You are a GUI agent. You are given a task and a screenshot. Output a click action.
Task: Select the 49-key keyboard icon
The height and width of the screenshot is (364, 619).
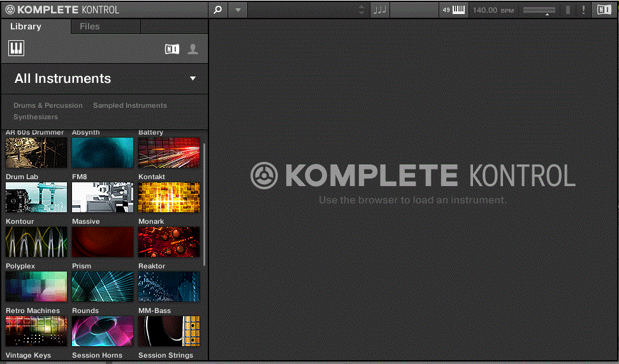pyautogui.click(x=454, y=10)
